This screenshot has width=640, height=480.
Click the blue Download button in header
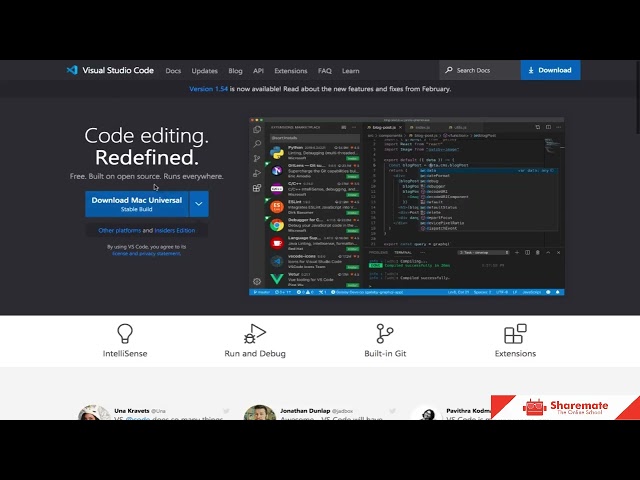coord(550,70)
